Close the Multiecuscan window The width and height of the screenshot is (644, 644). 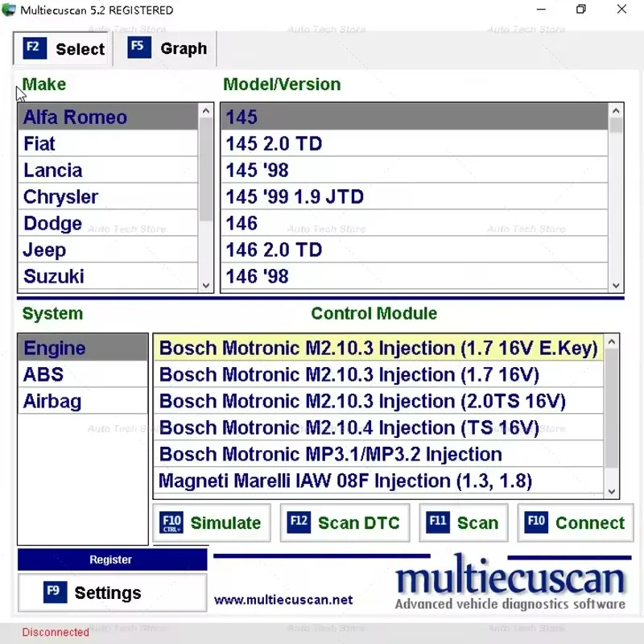tap(621, 9)
